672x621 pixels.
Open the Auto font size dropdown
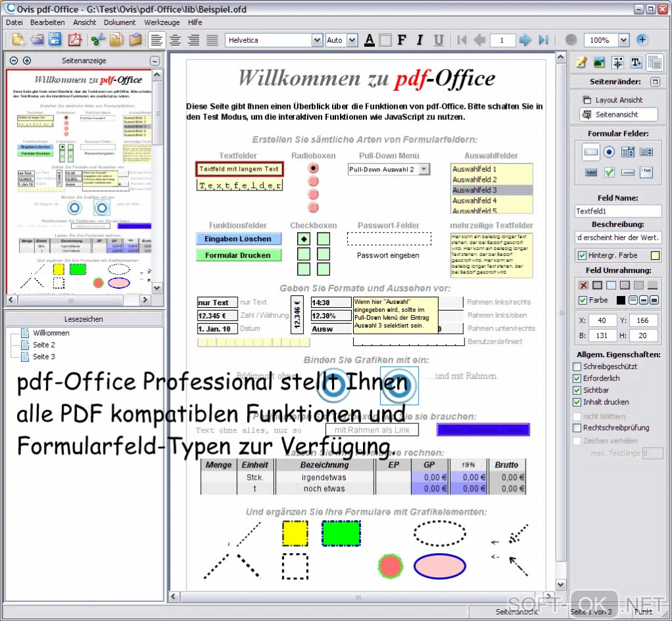(352, 40)
